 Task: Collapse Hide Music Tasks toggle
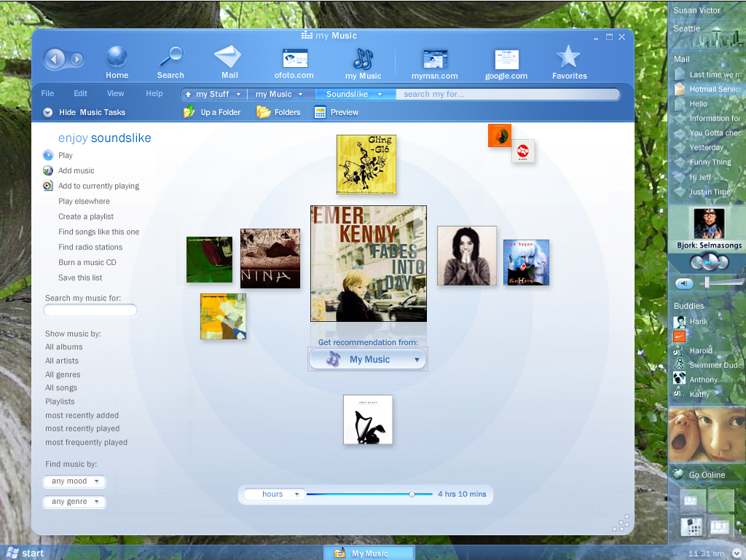tap(47, 112)
